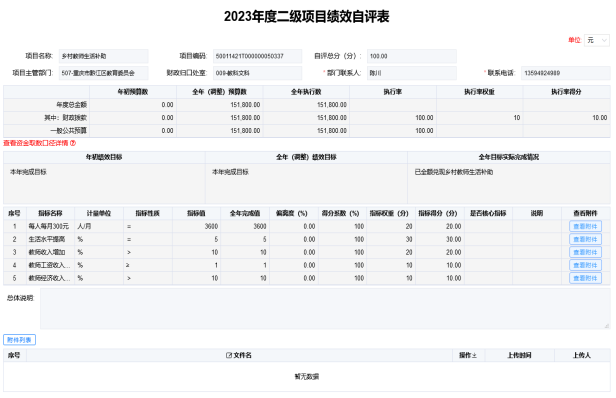Click the 全年执行数 column header

coord(306,92)
